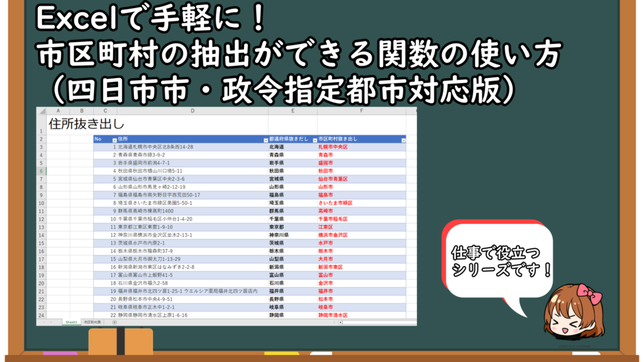Open the No column filter dropdown

114,140
